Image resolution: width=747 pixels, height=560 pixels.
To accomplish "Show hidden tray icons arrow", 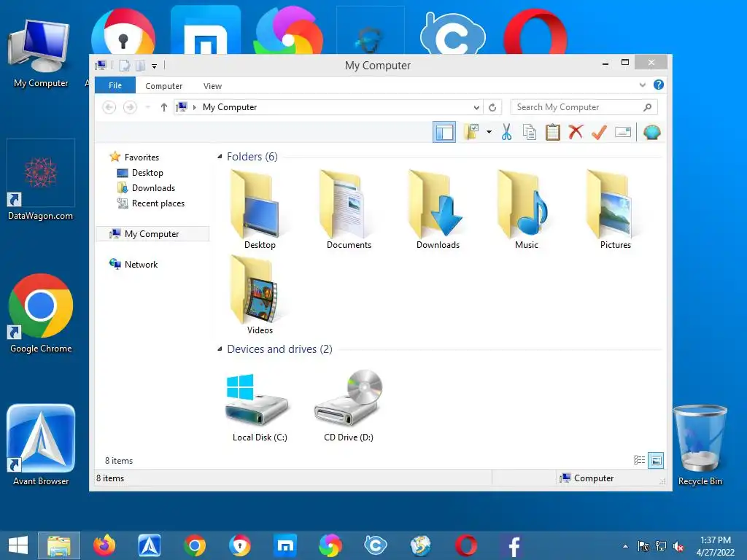I will pos(625,546).
